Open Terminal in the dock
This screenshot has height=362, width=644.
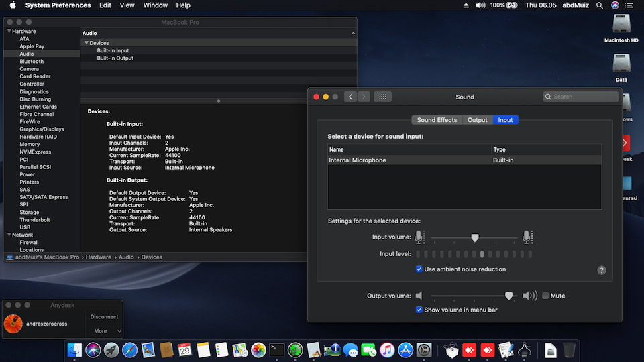tap(276, 349)
